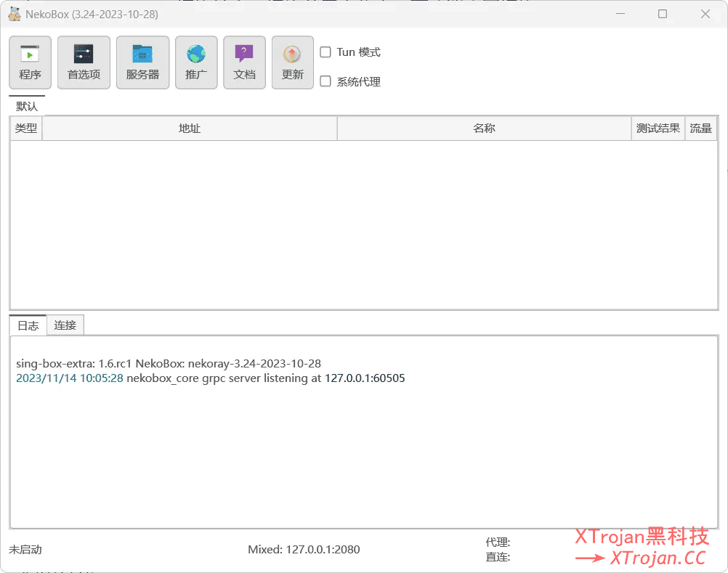728x573 pixels.
Task: Enable the 系统代理 checkbox
Action: point(325,81)
